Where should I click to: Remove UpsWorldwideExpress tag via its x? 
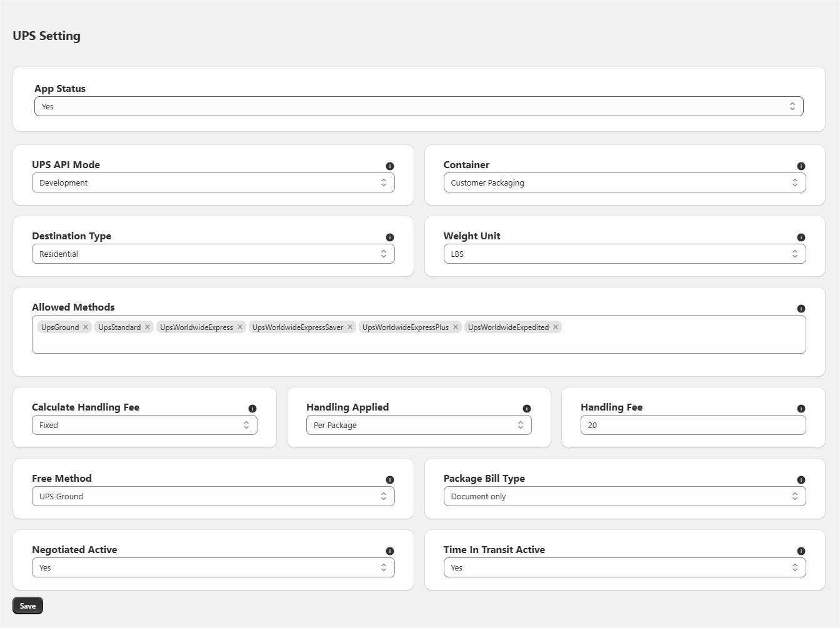tap(240, 327)
